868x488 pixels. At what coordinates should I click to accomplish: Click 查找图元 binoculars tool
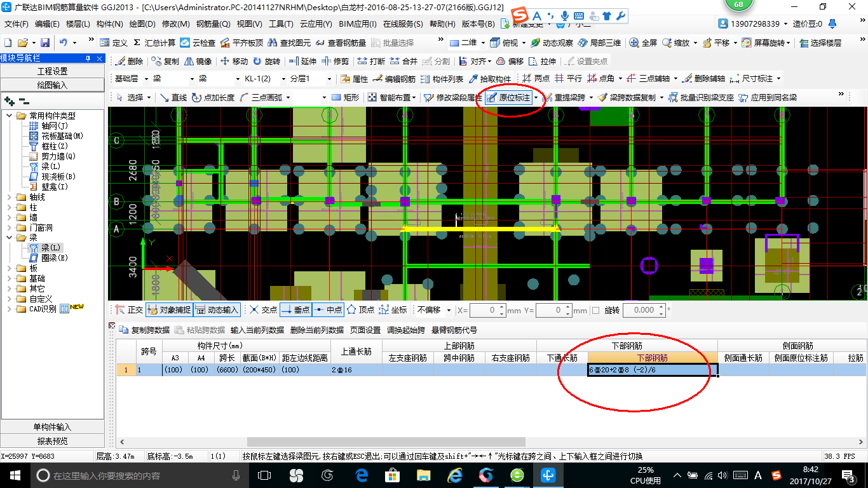tap(289, 43)
